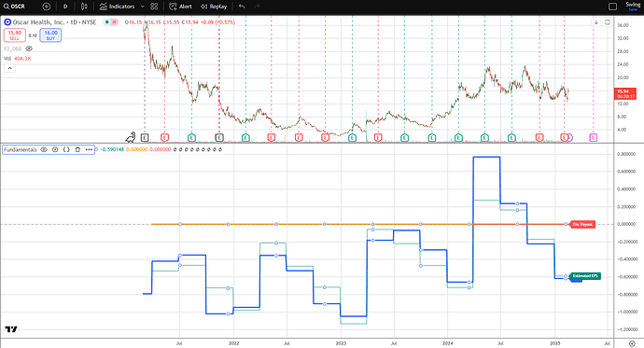The image size is (644, 348).
Task: Toggle visibility of the P2_DBB indicator
Action: pos(29,49)
